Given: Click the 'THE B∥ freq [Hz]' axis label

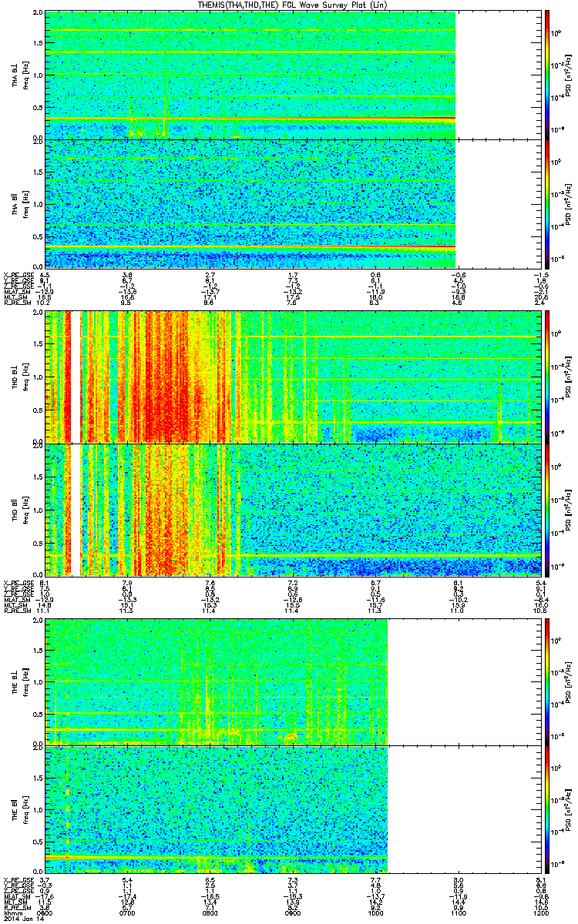Looking at the screenshot, I should [19, 809].
